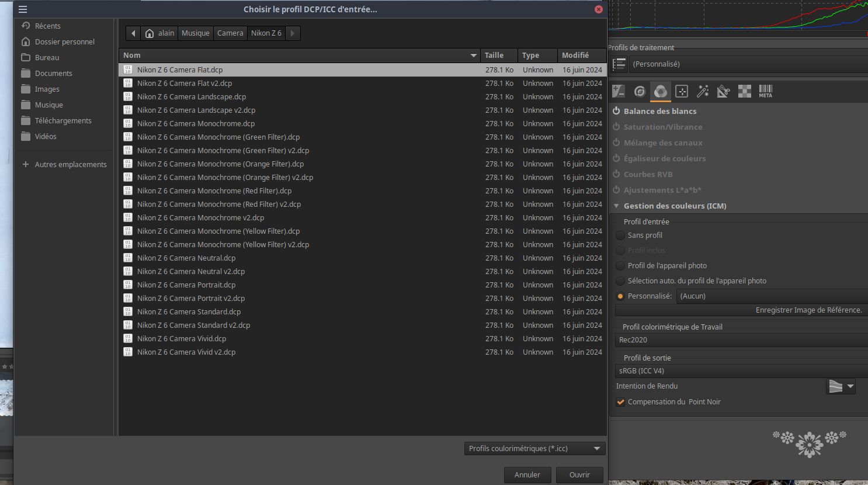
Task: Enable the Ajustements L*a*b* power icon
Action: click(x=616, y=190)
